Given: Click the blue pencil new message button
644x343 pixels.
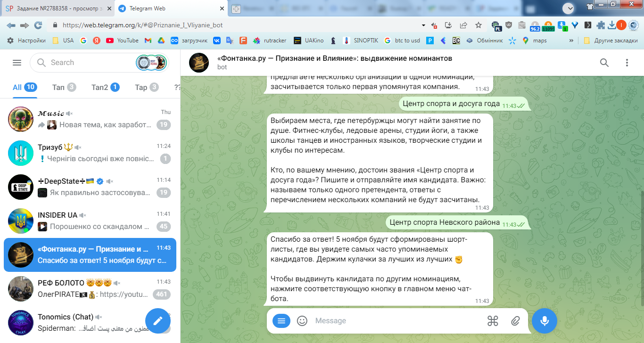Looking at the screenshot, I should tap(157, 320).
